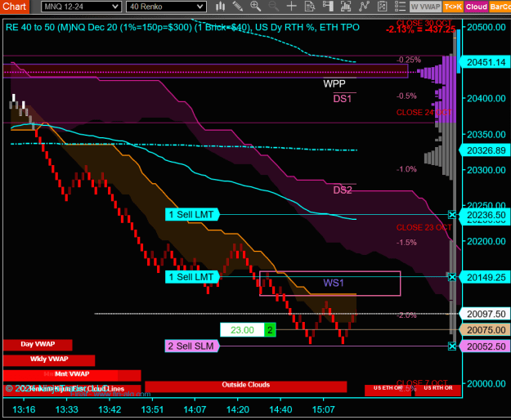Click the 20400.00 price axis label
511x420 pixels.
tap(486, 98)
